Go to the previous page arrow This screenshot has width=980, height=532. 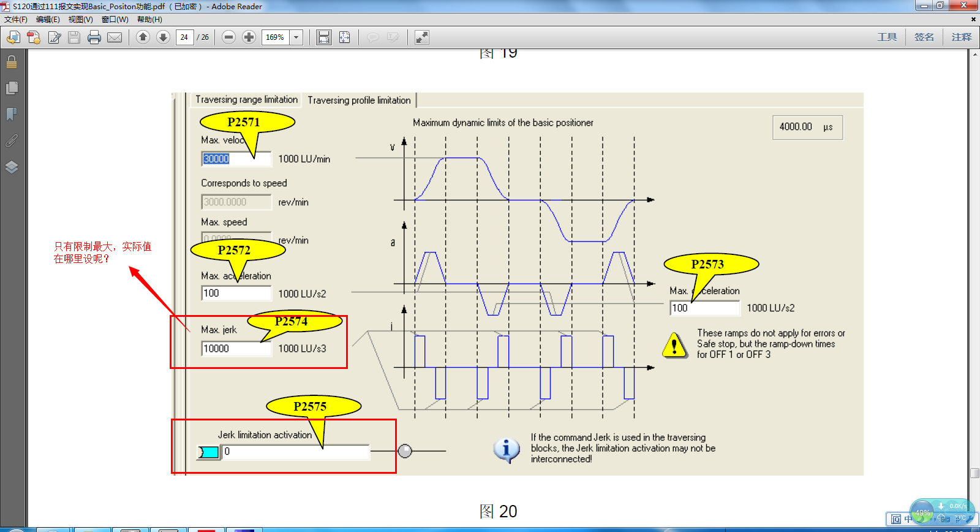(x=143, y=37)
